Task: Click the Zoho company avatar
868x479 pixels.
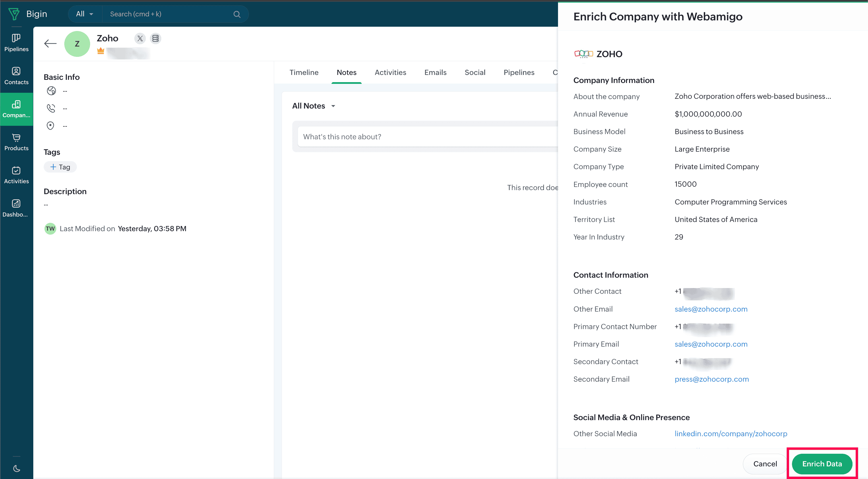Action: (77, 44)
